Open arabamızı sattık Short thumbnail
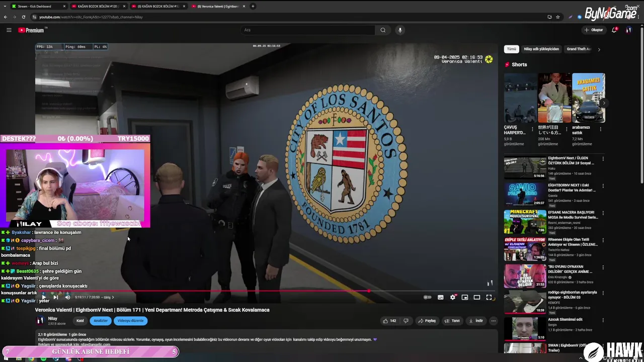Viewport: 644px width, 362px height. click(589, 98)
